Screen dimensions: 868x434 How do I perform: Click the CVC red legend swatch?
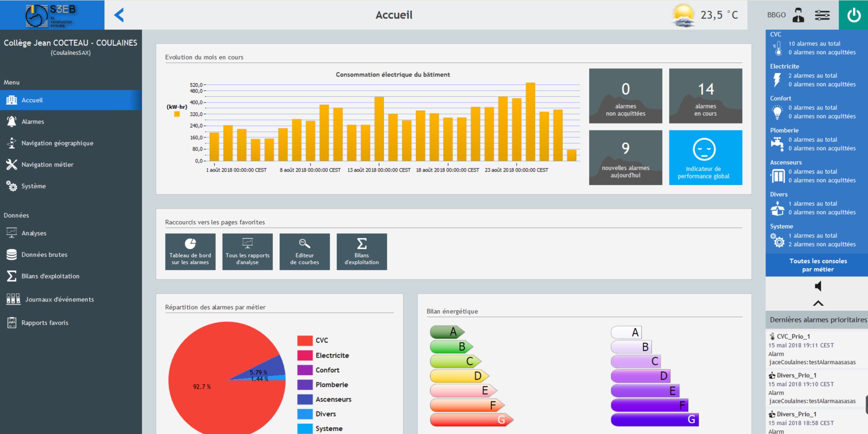[305, 340]
